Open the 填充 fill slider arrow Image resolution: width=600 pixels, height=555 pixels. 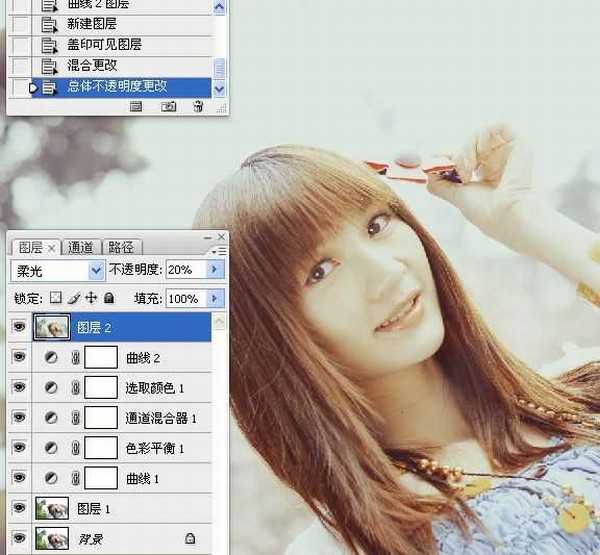[217, 298]
